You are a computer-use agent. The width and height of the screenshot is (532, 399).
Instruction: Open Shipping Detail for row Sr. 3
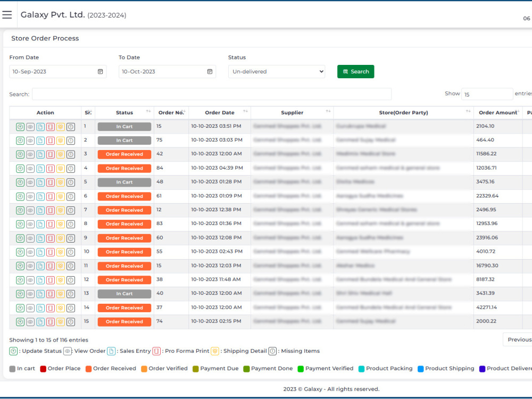[x=61, y=154]
